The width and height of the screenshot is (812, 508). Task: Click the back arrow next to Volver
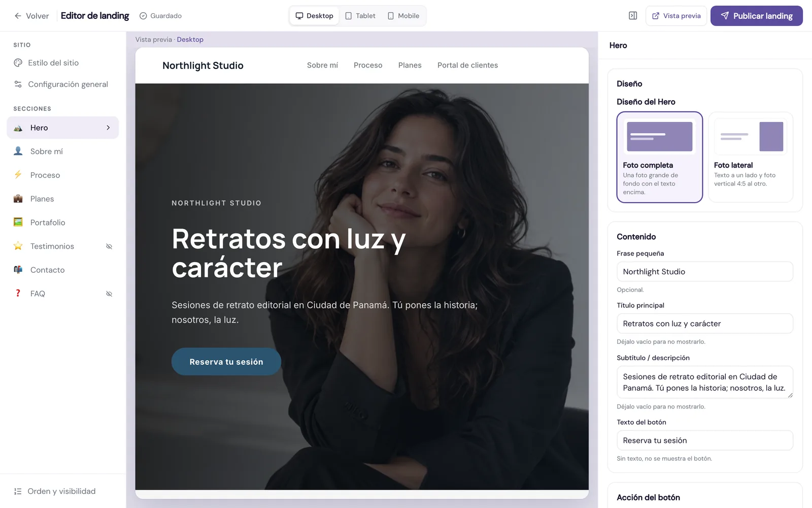coord(18,16)
